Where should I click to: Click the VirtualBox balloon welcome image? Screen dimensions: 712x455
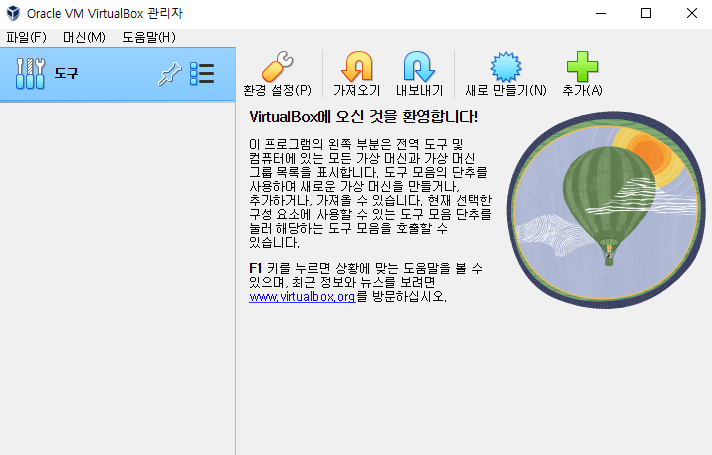click(606, 210)
